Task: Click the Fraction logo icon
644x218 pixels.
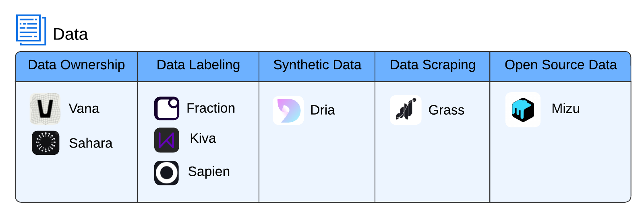Action: (x=167, y=108)
